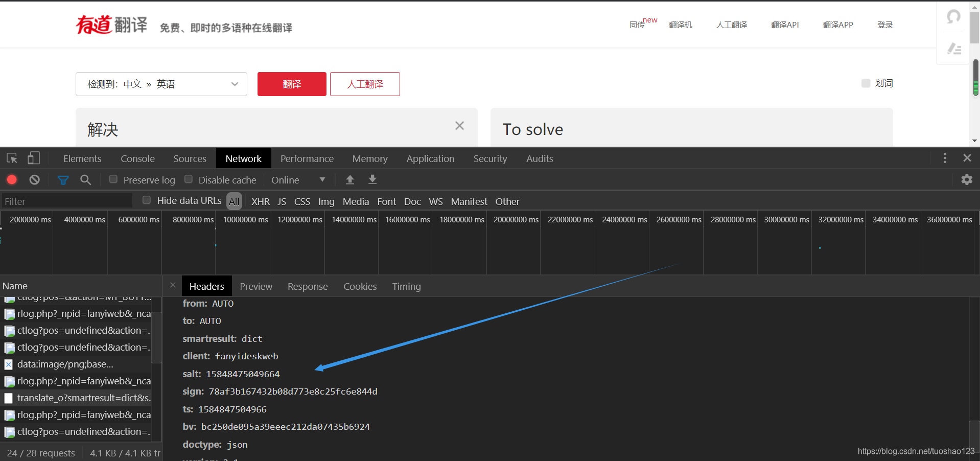Open 翻译机 link
Image resolution: width=980 pixels, height=461 pixels.
click(x=681, y=25)
